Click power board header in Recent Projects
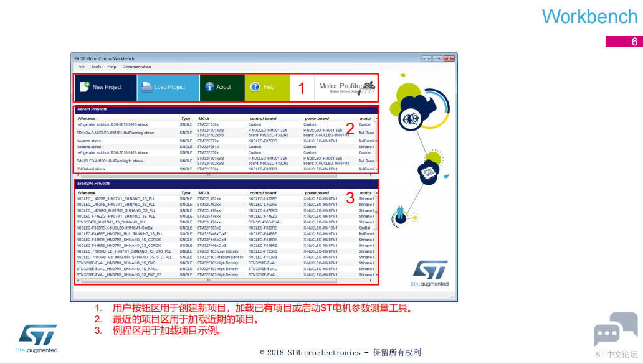 tap(317, 119)
